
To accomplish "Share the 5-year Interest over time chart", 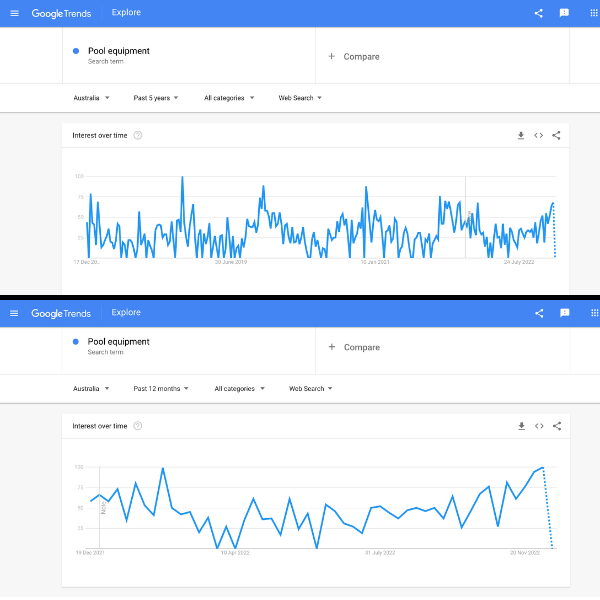I will click(x=556, y=135).
